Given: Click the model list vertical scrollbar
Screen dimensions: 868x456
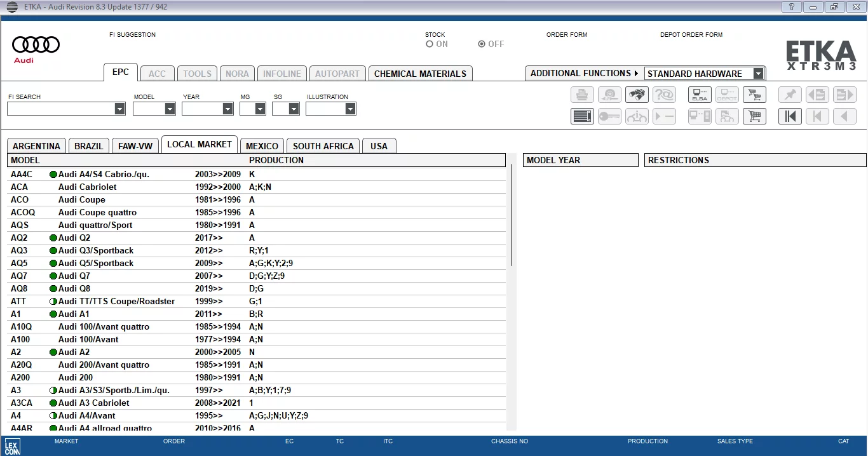Looking at the screenshot, I should point(512,216).
